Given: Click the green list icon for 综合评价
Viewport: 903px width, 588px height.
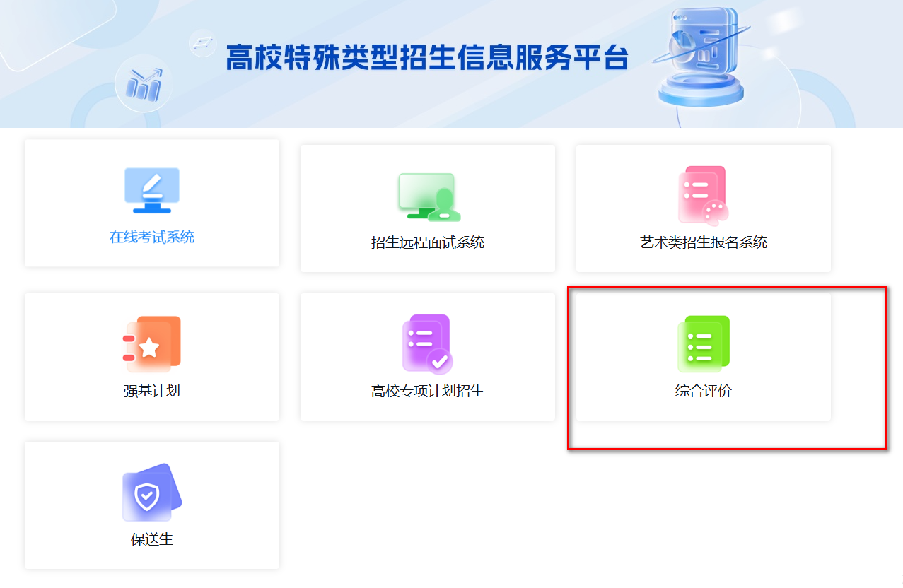Looking at the screenshot, I should (703, 344).
